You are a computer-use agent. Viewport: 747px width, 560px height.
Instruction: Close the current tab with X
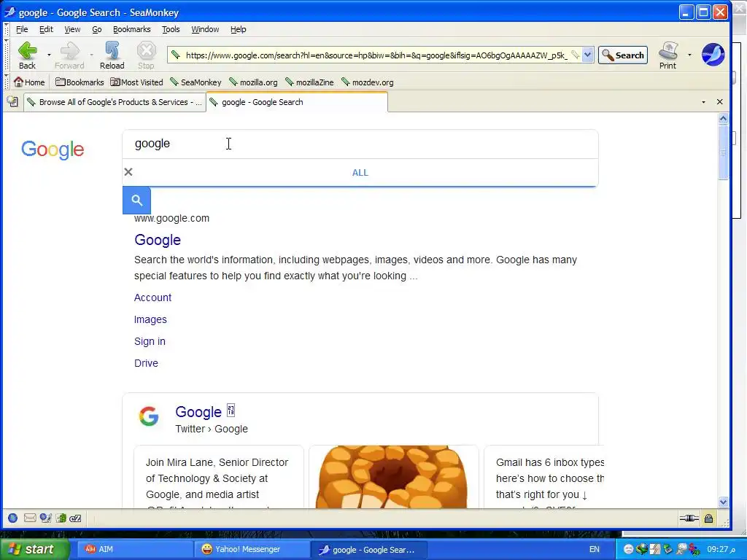point(720,102)
